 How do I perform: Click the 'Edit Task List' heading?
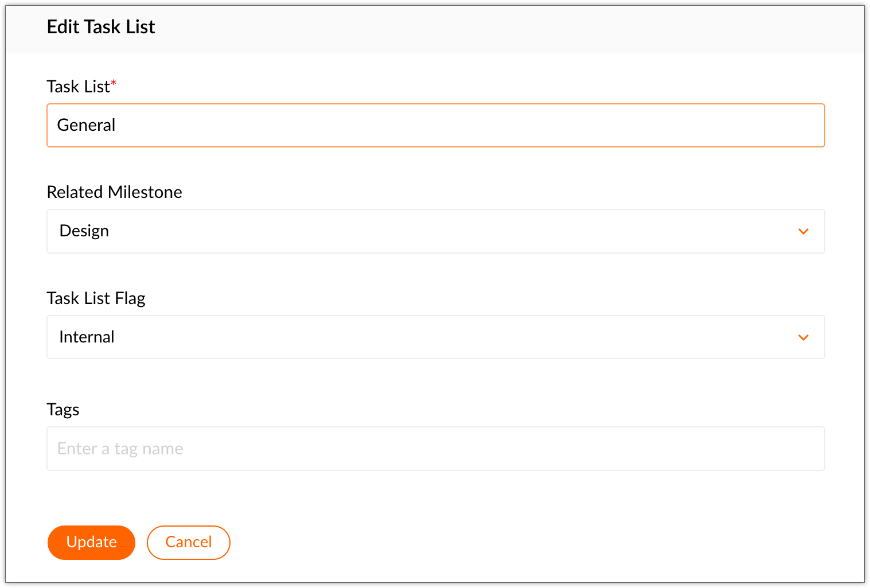click(x=101, y=27)
